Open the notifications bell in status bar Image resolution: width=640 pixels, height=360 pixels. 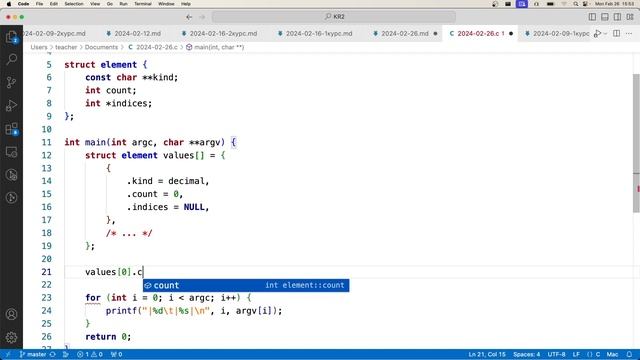pyautogui.click(x=629, y=354)
